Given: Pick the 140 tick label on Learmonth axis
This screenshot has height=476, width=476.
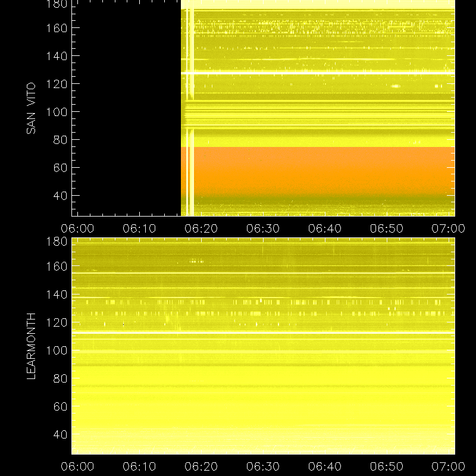Looking at the screenshot, I should [57, 294].
